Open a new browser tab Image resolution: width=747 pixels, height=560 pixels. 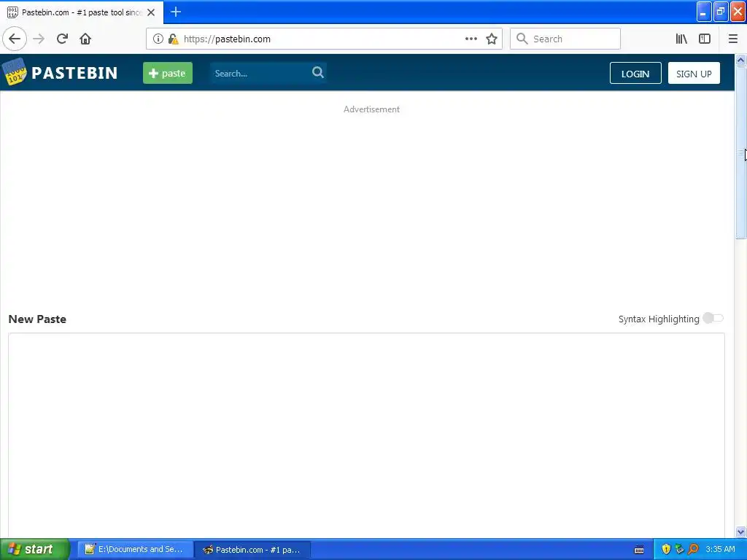(176, 12)
